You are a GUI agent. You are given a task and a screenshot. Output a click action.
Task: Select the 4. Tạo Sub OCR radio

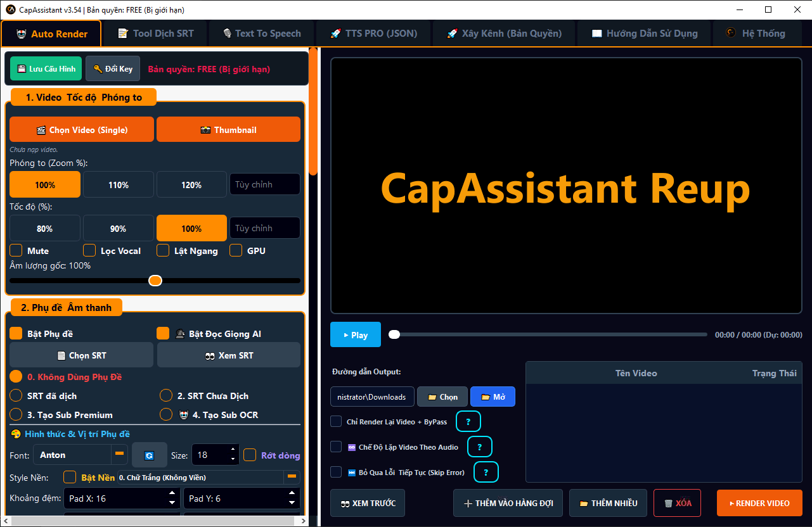click(x=166, y=414)
